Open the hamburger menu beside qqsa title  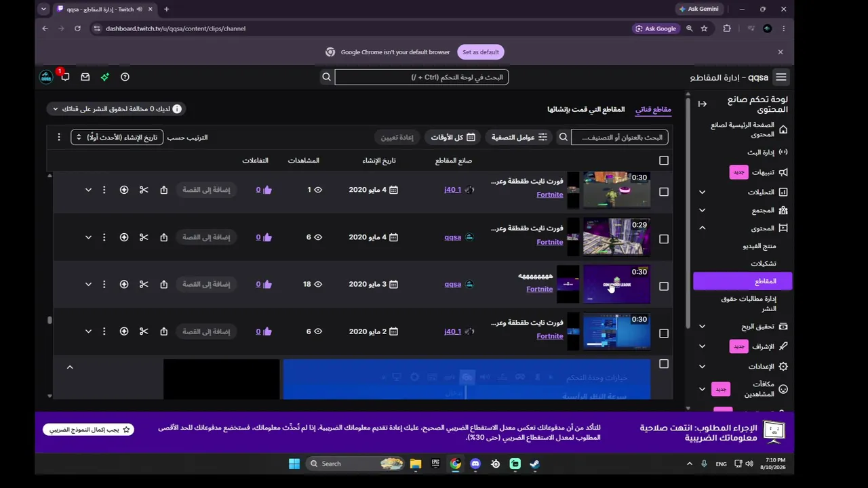point(781,77)
